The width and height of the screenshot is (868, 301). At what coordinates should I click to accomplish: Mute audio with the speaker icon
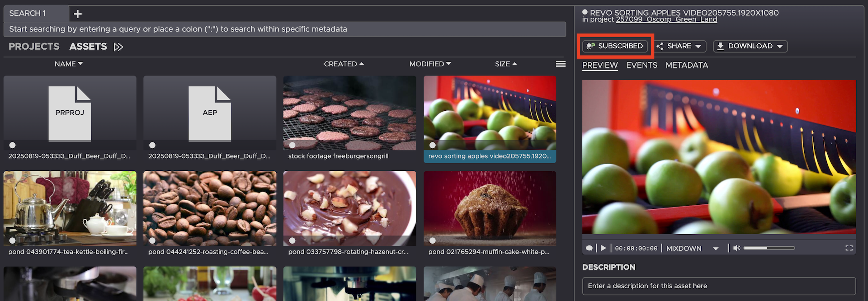pyautogui.click(x=736, y=248)
